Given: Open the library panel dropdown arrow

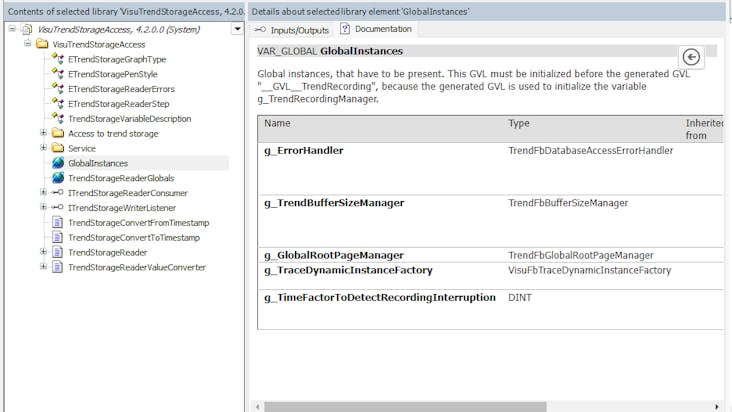Looking at the screenshot, I should pyautogui.click(x=237, y=29).
